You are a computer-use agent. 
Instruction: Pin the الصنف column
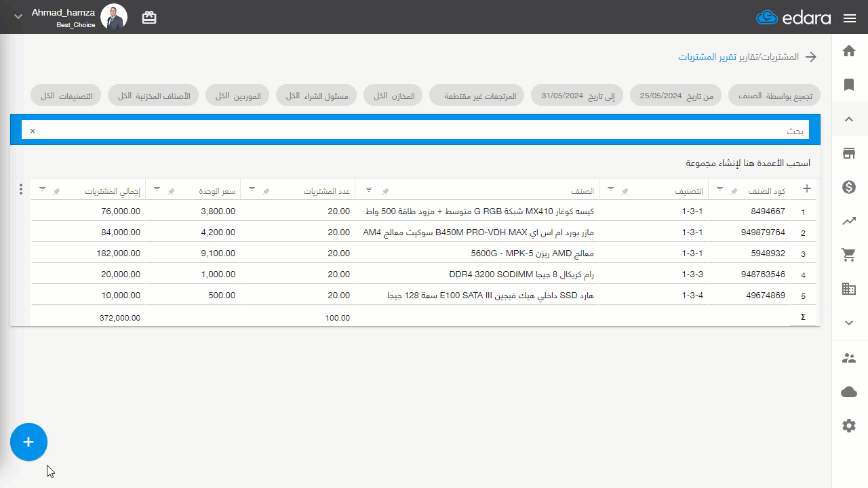[386, 192]
